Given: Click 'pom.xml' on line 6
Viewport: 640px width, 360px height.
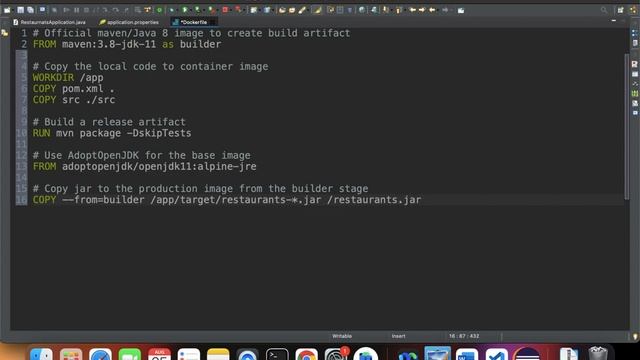Looking at the screenshot, I should [83, 89].
